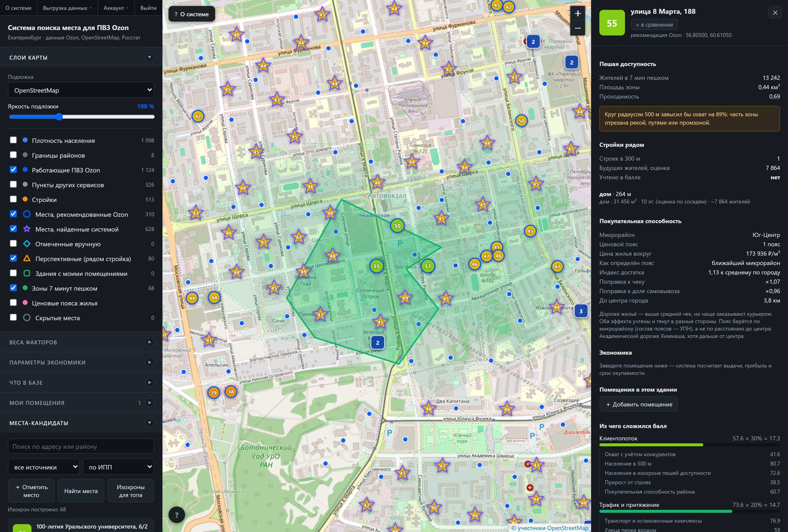Click the Яркость подложки slider handle
788x532 pixels.
(59, 116)
